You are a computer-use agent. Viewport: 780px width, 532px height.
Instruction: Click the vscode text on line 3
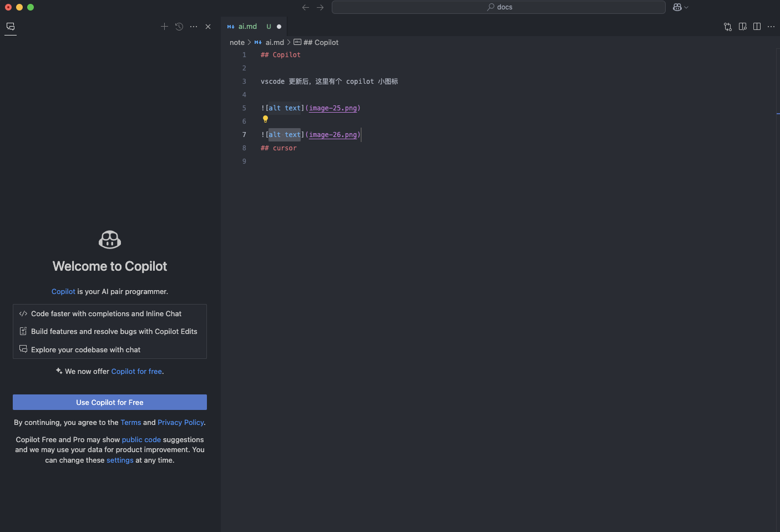[x=272, y=82]
